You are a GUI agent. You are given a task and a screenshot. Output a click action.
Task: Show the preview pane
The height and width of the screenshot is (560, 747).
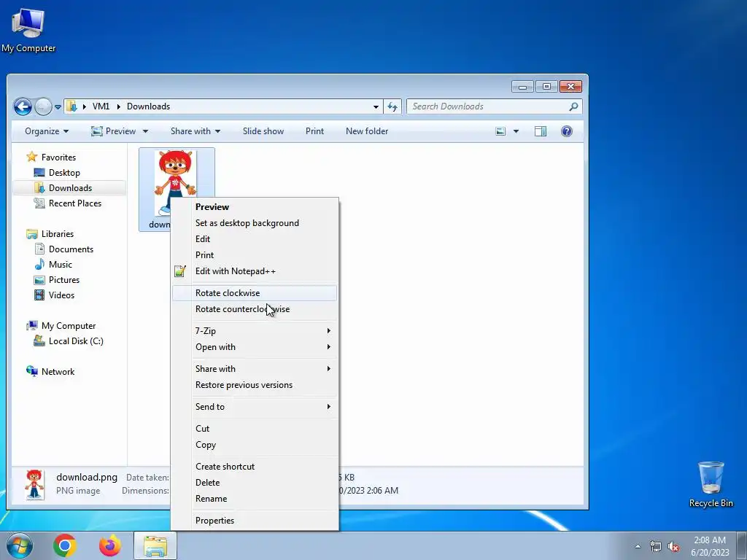[541, 131]
